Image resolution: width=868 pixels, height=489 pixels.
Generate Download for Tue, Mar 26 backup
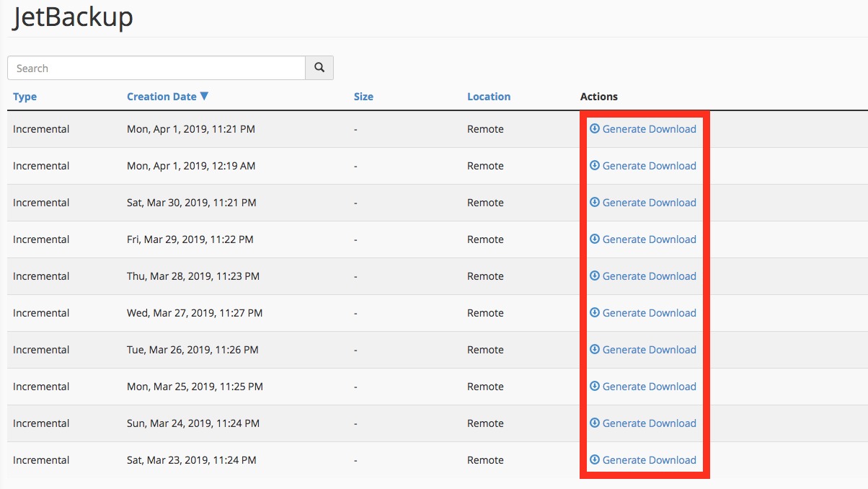click(650, 350)
